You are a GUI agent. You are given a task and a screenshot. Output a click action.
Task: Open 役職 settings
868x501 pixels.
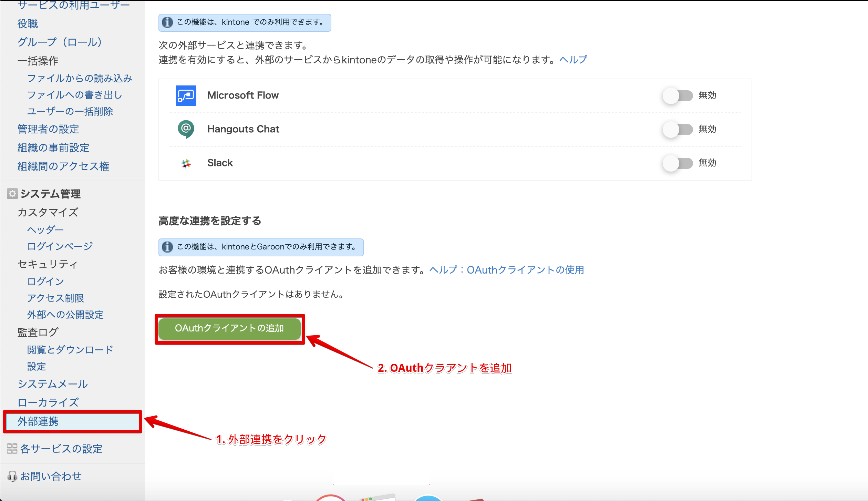point(28,23)
